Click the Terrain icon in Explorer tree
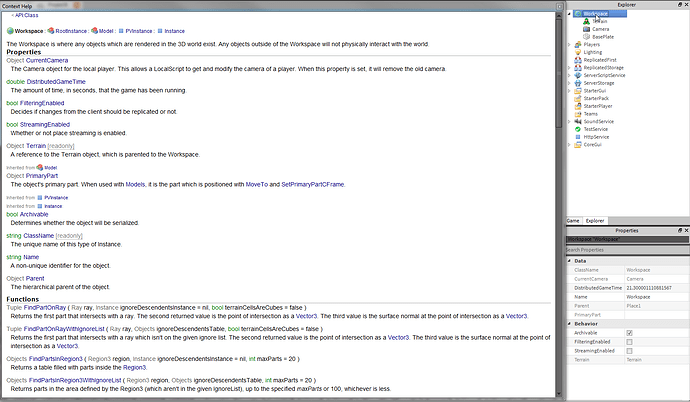The image size is (690, 402). (x=586, y=21)
